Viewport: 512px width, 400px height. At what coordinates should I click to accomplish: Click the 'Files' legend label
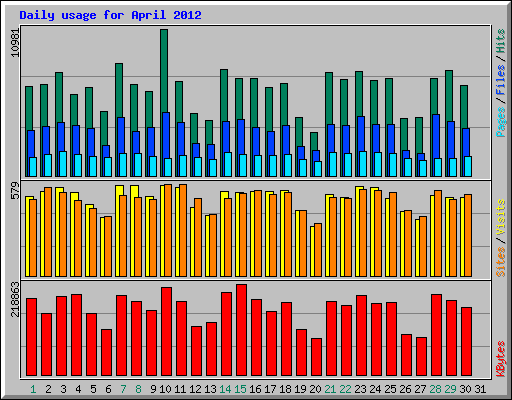pos(500,80)
